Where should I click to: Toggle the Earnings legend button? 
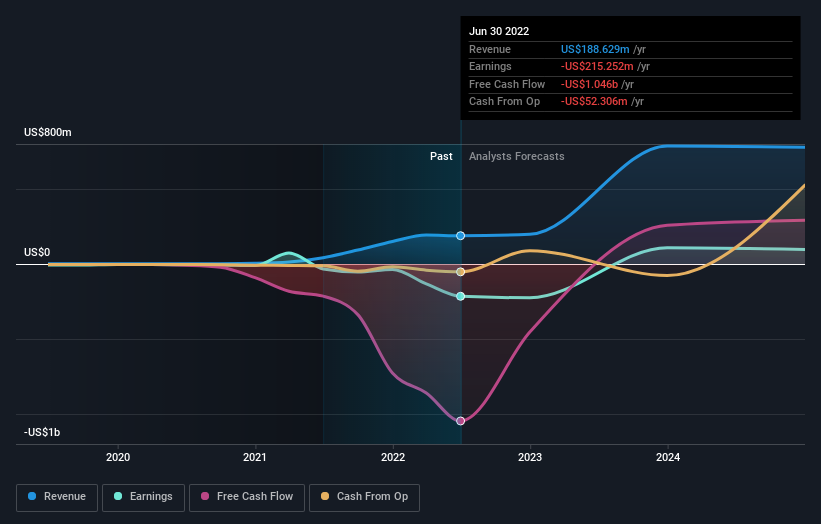coord(143,497)
